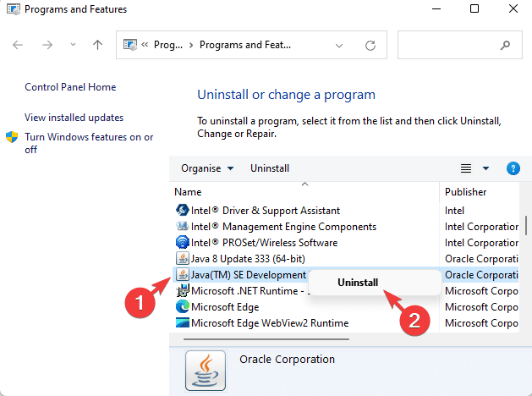Click the large Java icon in details pane
This screenshot has height=396, width=532.
(x=206, y=371)
